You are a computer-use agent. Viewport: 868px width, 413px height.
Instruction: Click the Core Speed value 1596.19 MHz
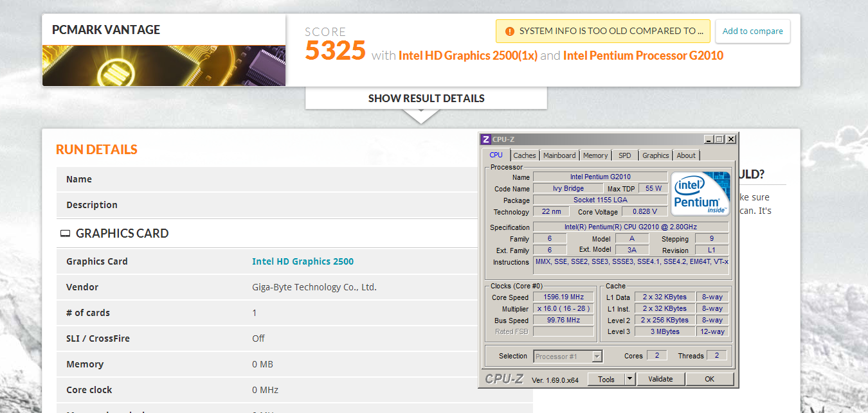[x=563, y=297]
